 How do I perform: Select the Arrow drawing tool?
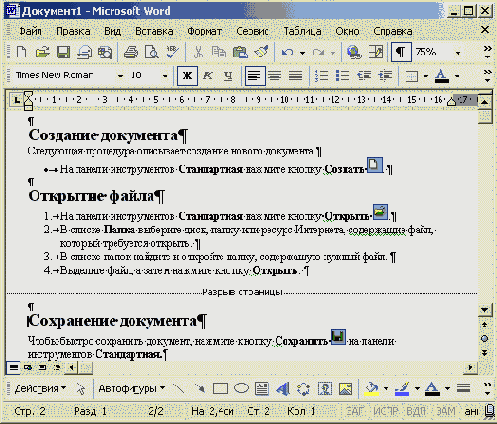tap(200, 389)
